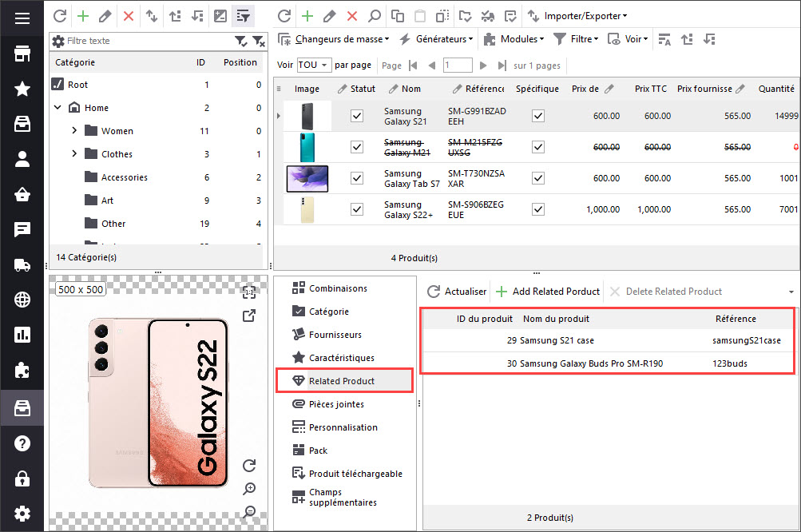Search products with magnifier icon
The image size is (801, 532).
375,16
